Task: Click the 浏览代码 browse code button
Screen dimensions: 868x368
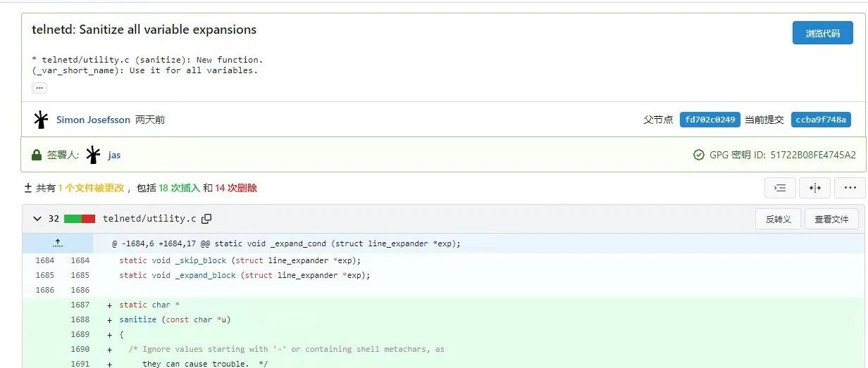Action: click(822, 33)
